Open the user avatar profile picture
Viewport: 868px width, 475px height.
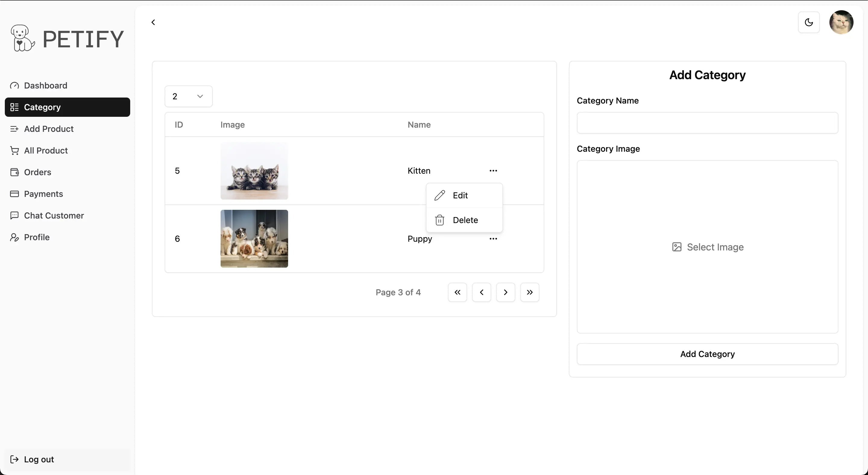[x=841, y=22]
